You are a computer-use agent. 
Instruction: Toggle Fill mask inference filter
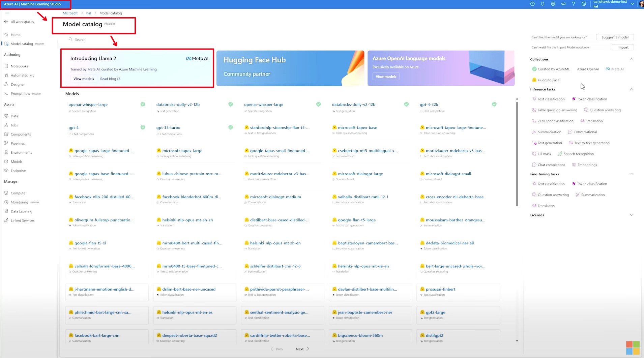coord(541,154)
